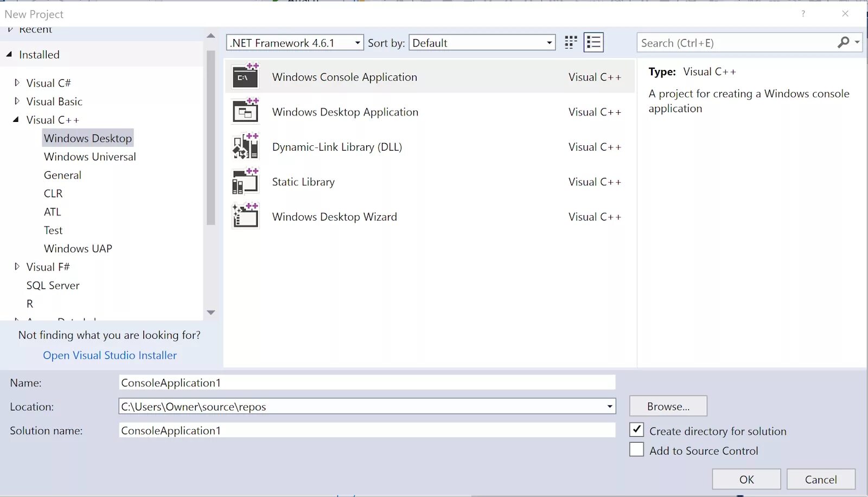The height and width of the screenshot is (497, 868).
Task: Click the search magnifier icon
Action: (844, 42)
